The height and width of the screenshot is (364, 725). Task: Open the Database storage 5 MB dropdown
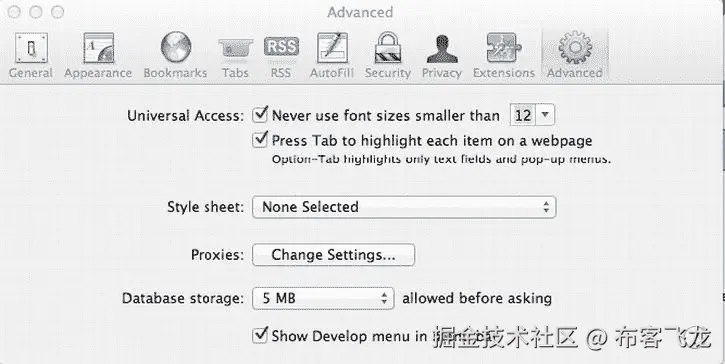tap(323, 298)
